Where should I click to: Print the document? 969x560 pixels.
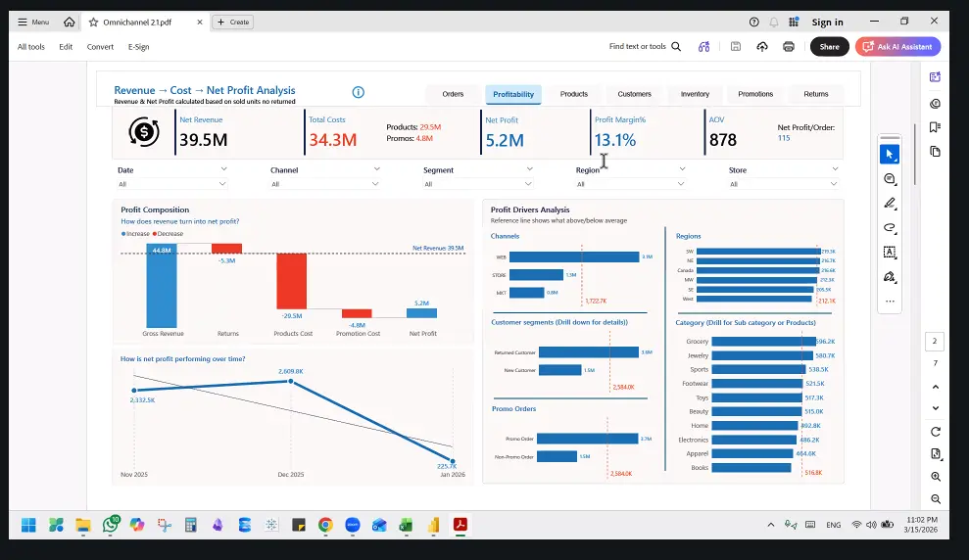tap(789, 47)
